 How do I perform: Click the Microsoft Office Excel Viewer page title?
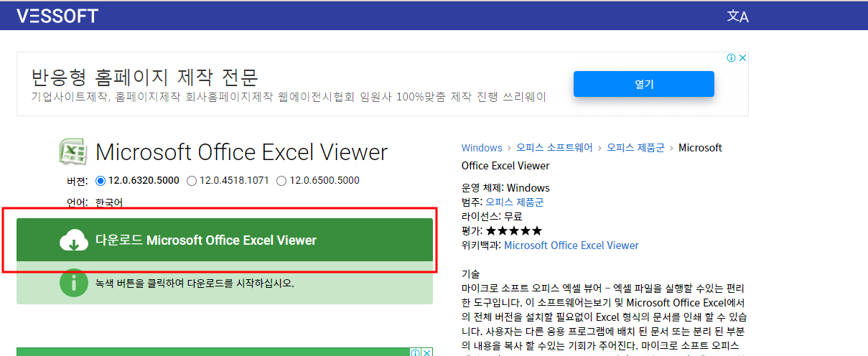[x=241, y=152]
